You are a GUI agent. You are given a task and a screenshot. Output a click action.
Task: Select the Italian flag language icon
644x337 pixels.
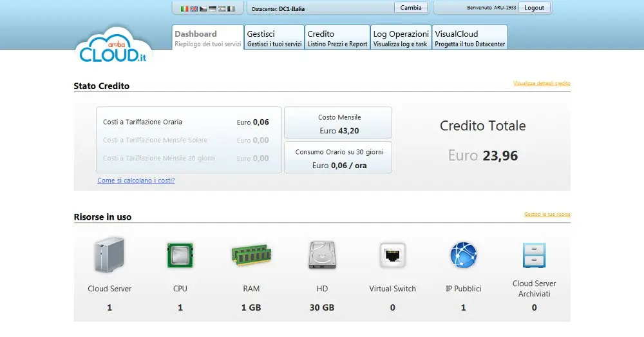coord(184,8)
